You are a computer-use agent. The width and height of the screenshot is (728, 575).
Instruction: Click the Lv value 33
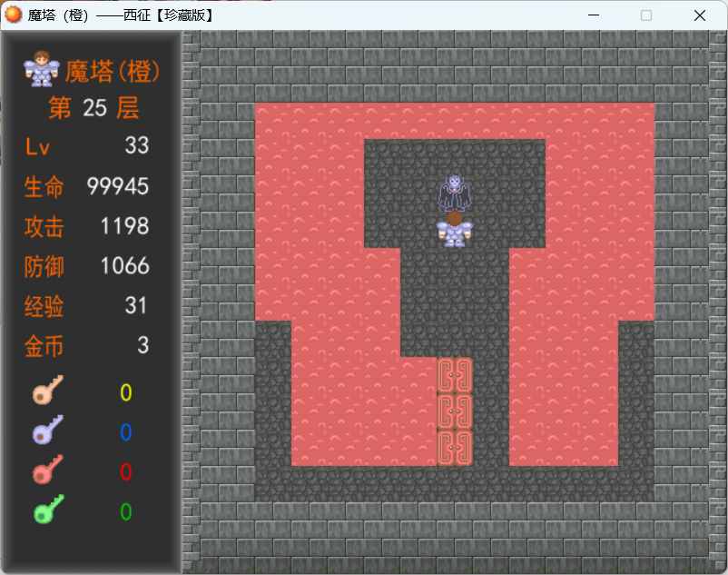tap(136, 145)
